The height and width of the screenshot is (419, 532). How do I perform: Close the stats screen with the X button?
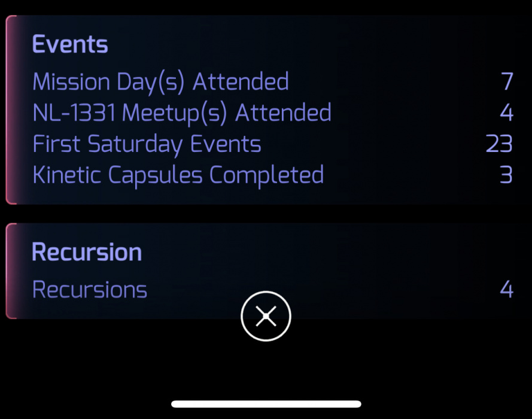click(x=266, y=317)
